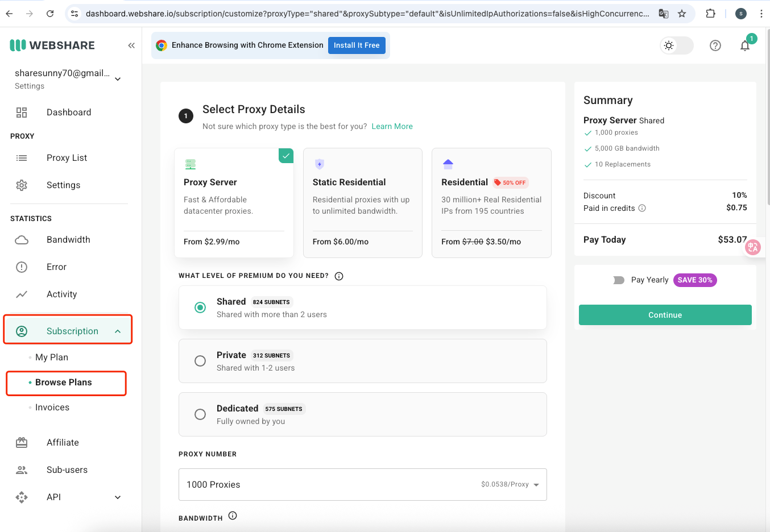Click the 5,000 GB bandwidth summary line
Viewport: 770px width, 532px height.
[x=627, y=148]
